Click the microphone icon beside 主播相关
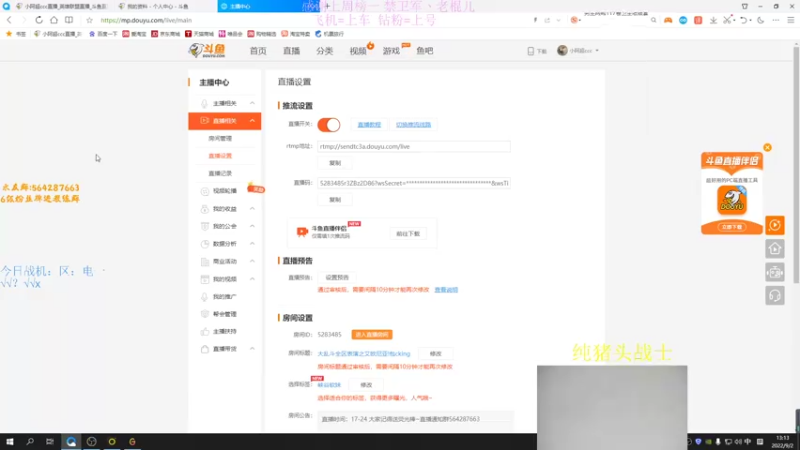The width and height of the screenshot is (800, 450). (x=205, y=104)
